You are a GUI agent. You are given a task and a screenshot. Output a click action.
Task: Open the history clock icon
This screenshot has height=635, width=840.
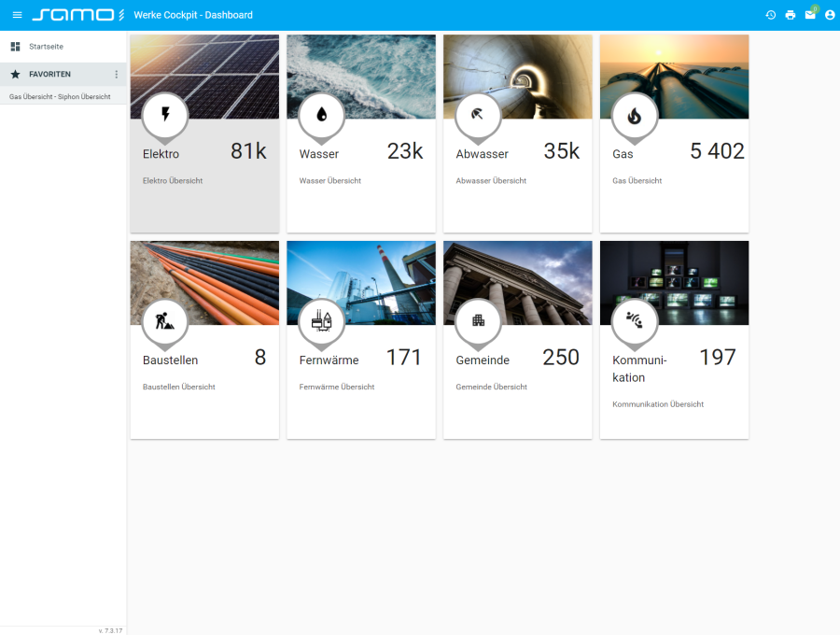coord(770,15)
